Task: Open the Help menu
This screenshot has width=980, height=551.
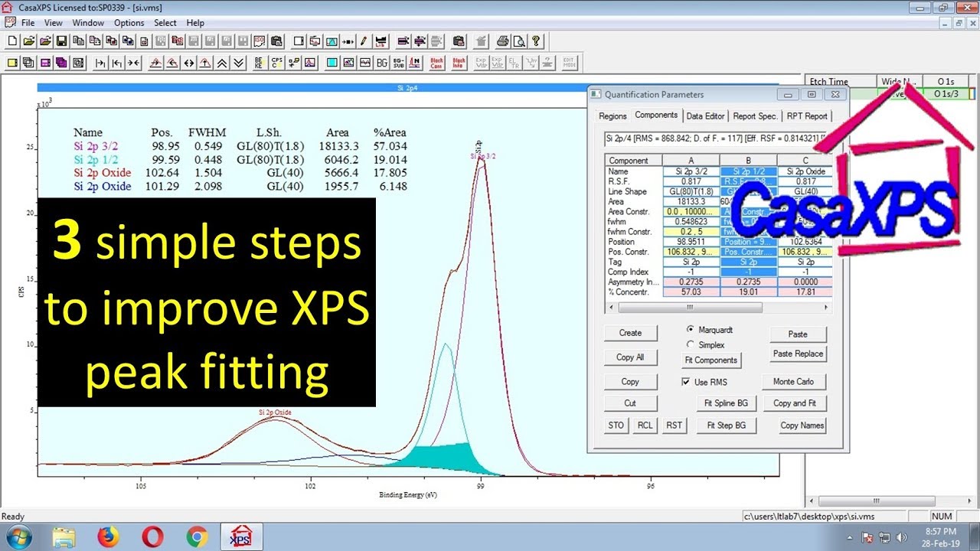Action: coord(195,23)
